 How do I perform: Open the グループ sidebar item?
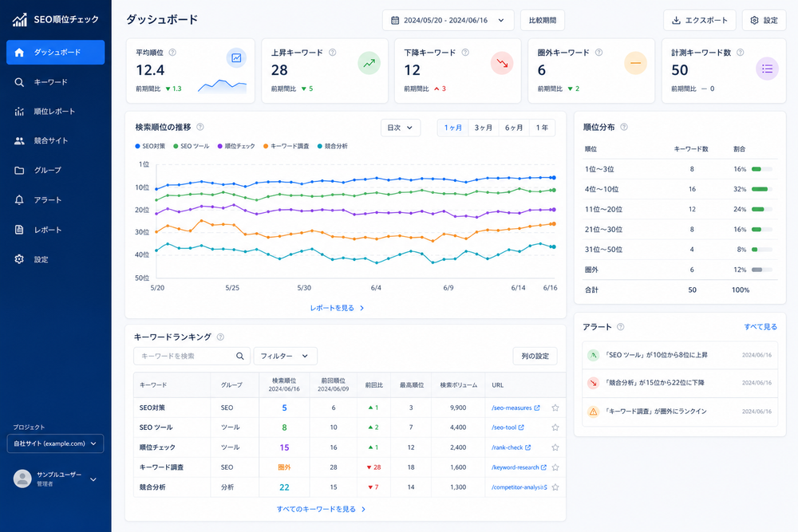pyautogui.click(x=56, y=171)
